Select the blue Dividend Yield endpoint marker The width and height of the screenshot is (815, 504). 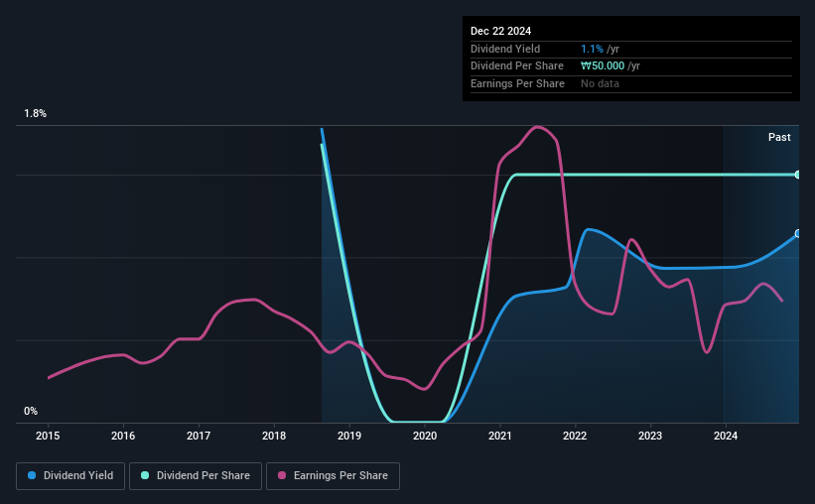[x=798, y=233]
